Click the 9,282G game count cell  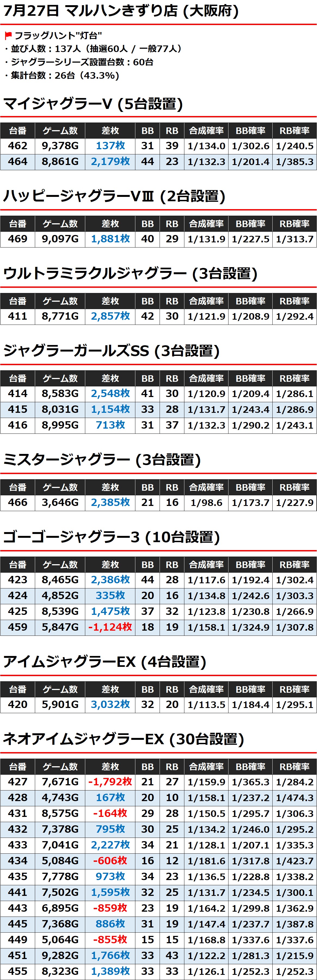pyautogui.click(x=60, y=956)
